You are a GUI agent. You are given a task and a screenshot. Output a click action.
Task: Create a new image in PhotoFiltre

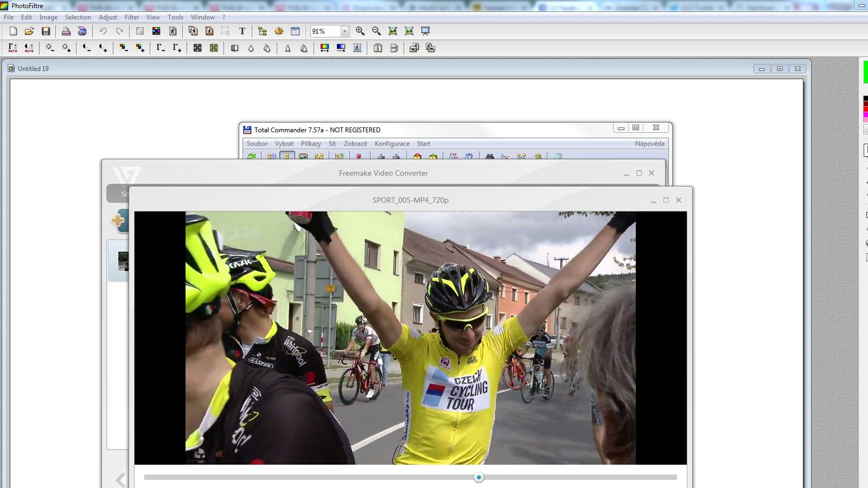tap(13, 31)
